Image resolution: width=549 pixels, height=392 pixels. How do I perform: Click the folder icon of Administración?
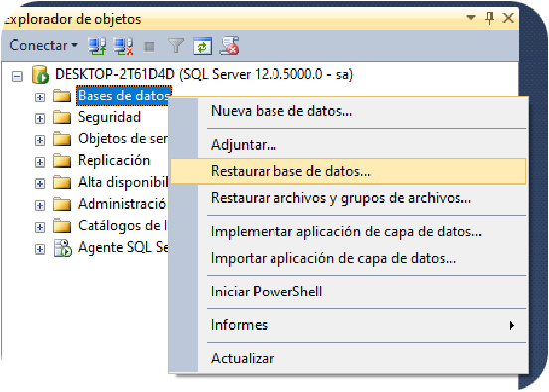62,204
